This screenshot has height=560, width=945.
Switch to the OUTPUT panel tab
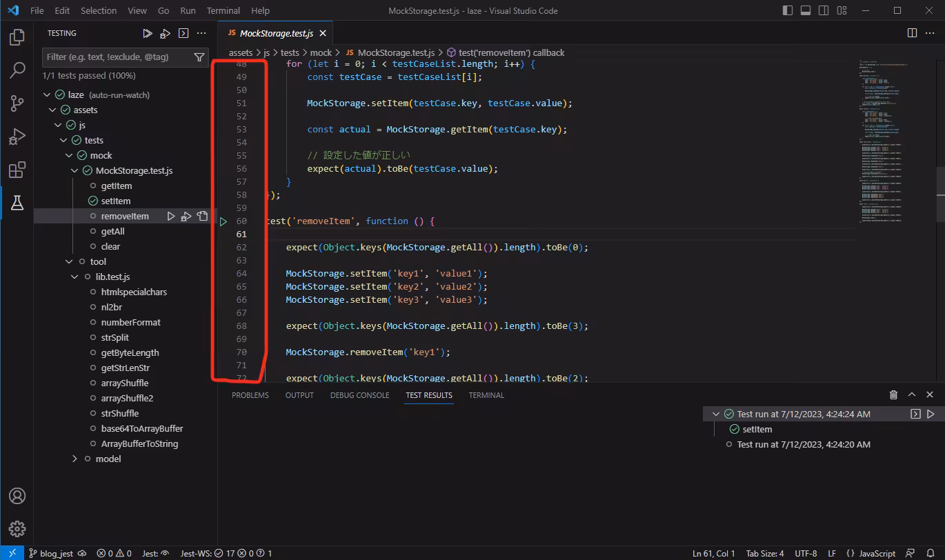pos(299,395)
